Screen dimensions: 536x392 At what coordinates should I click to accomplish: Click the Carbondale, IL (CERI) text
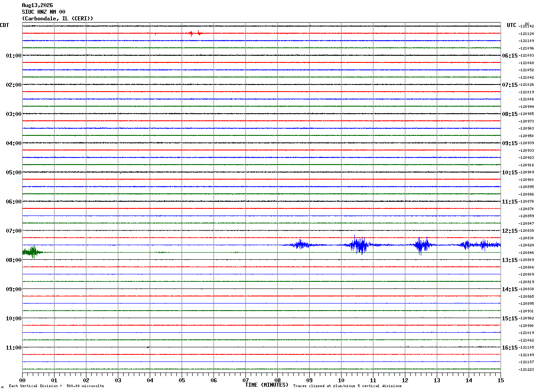tap(58, 19)
